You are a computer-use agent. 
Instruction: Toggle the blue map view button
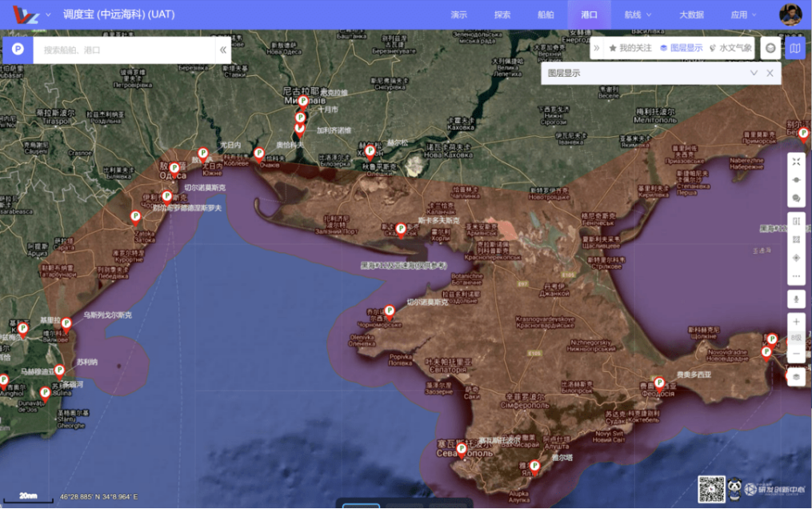pos(795,48)
